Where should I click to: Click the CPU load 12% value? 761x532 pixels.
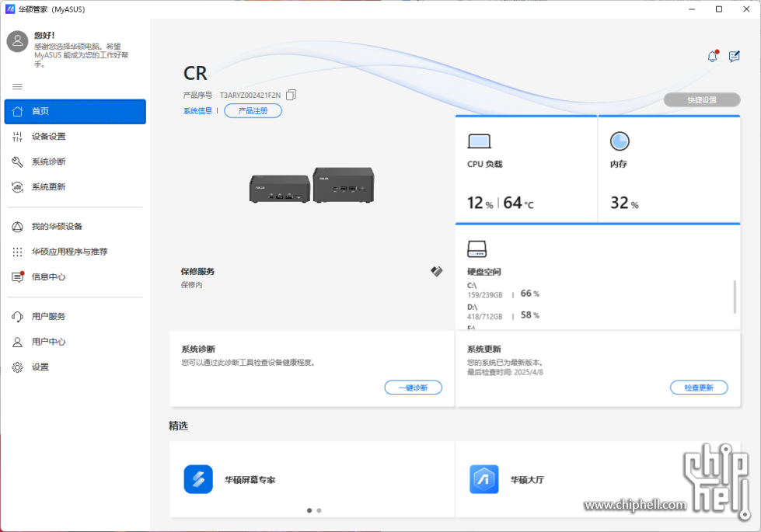[480, 203]
